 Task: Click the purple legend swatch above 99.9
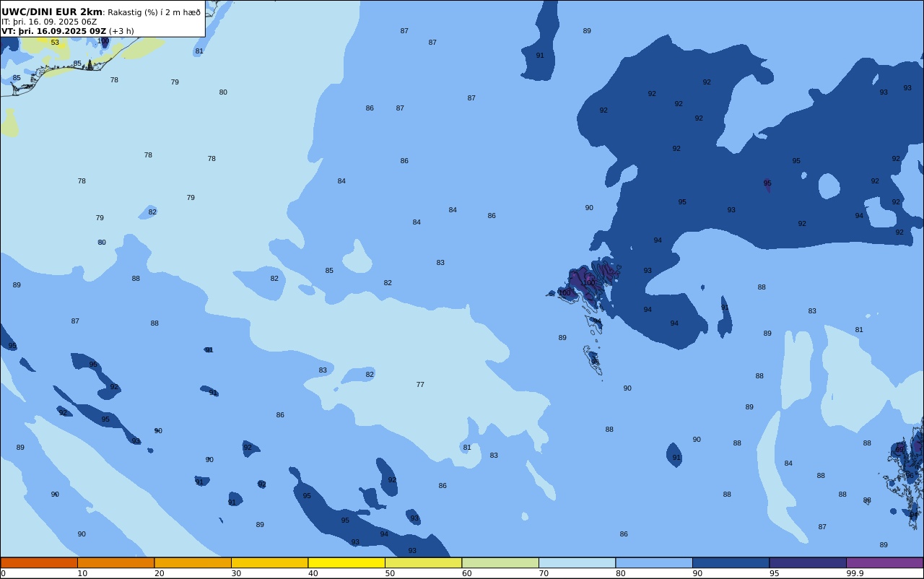pyautogui.click(x=884, y=562)
